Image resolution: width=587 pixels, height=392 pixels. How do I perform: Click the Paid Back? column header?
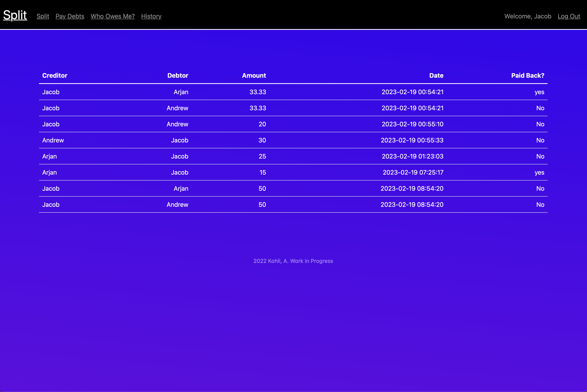pos(528,76)
